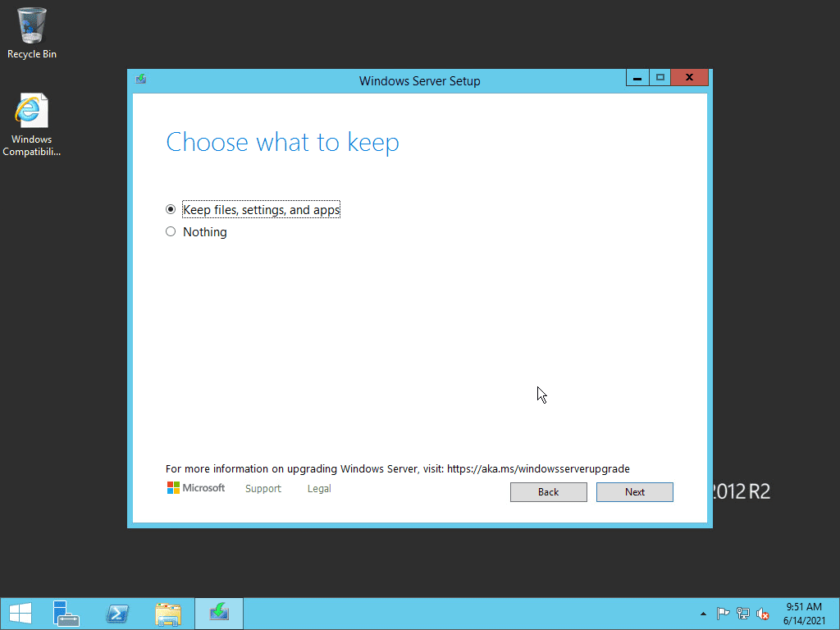The width and height of the screenshot is (840, 630).
Task: Open the Recycle Bin desktop icon
Action: point(30,25)
